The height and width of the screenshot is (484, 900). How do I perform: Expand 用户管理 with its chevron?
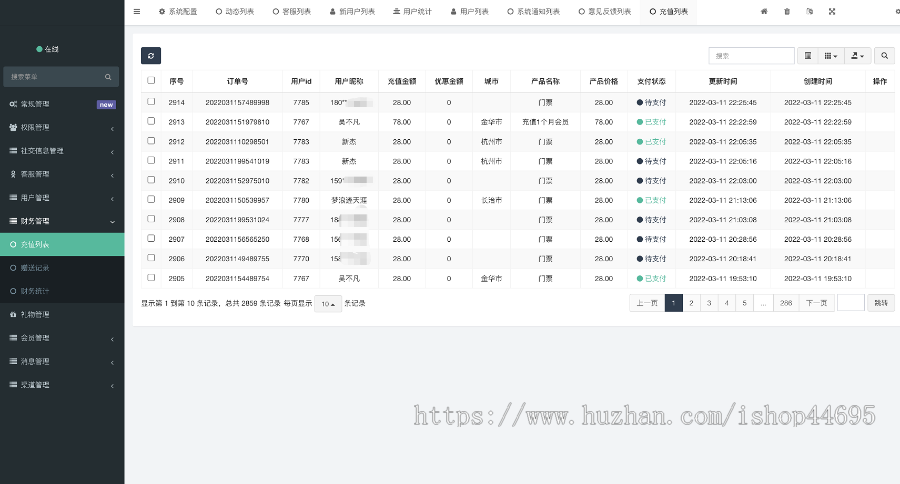point(112,199)
